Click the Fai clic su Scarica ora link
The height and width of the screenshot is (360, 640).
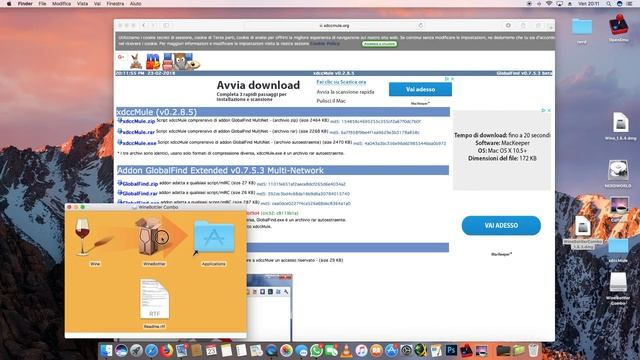point(341,82)
